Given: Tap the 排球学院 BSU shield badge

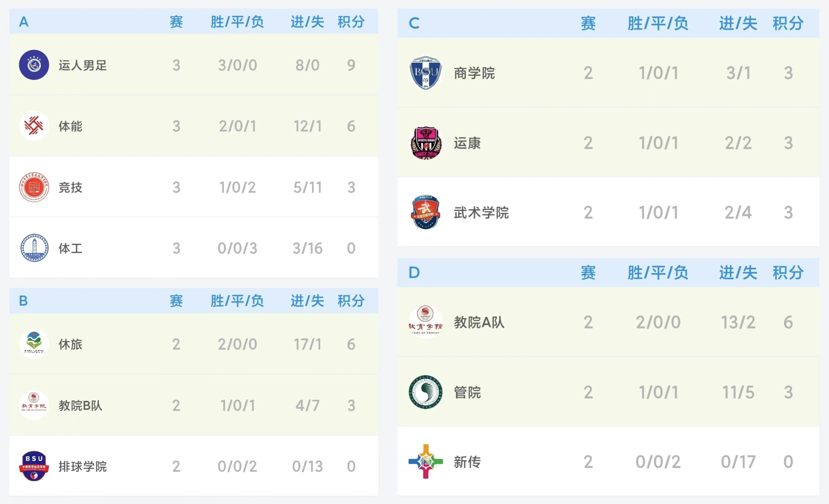Looking at the screenshot, I should [x=34, y=466].
